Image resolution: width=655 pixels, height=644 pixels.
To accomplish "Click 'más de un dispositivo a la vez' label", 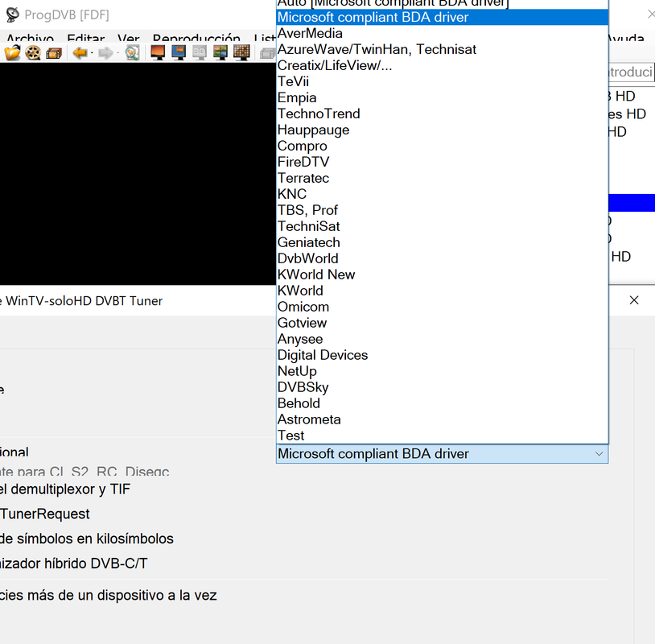I will click(122, 595).
